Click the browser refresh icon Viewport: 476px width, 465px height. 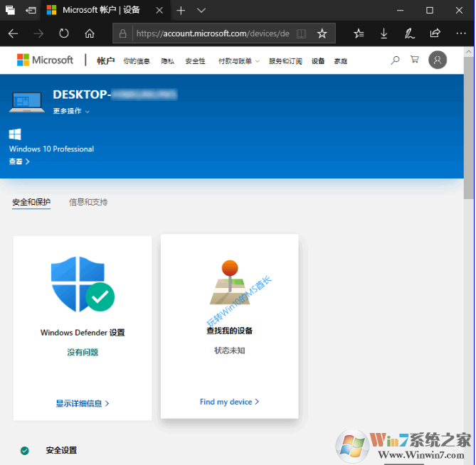click(x=64, y=33)
